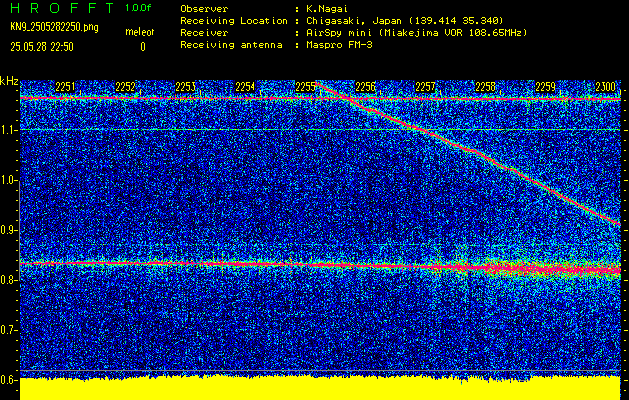The height and width of the screenshot is (400, 629).
Task: Select the 2258 time marker
Action: 485,87
